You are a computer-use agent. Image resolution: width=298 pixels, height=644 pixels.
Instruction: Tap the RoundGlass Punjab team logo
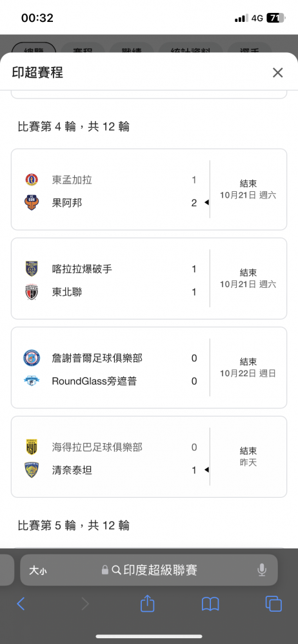click(x=32, y=381)
